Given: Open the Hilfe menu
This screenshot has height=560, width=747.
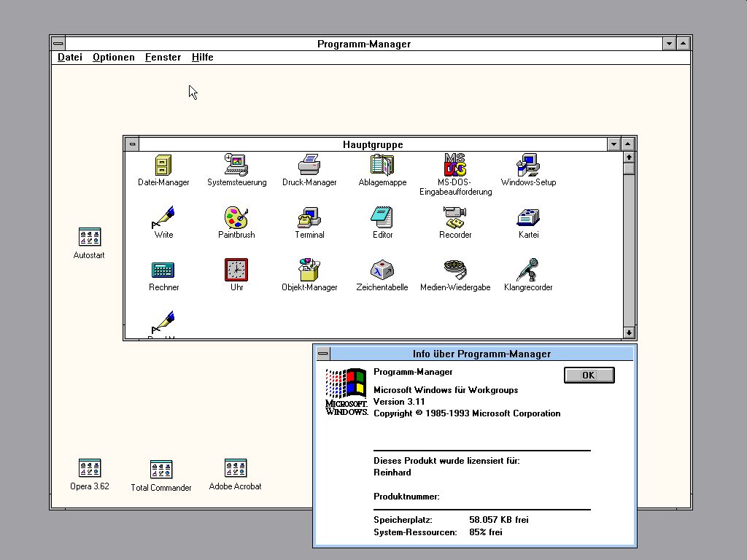Looking at the screenshot, I should pyautogui.click(x=203, y=57).
